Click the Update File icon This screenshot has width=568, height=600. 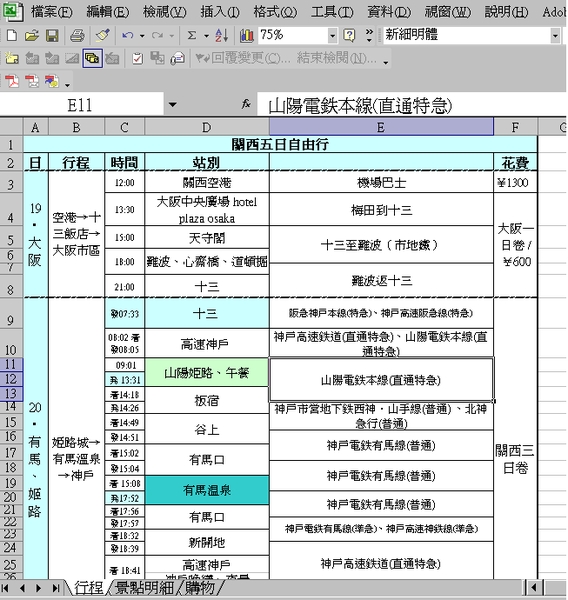point(157,58)
